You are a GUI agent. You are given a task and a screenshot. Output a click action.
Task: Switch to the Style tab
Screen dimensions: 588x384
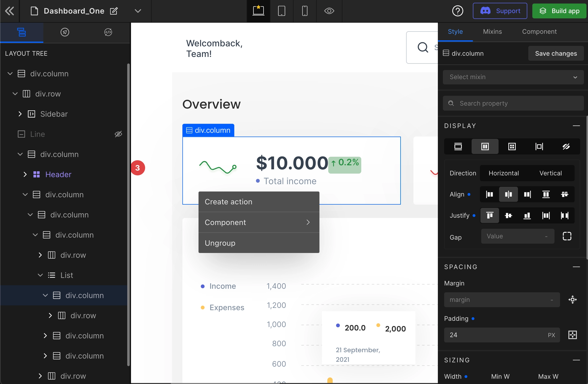pyautogui.click(x=455, y=32)
